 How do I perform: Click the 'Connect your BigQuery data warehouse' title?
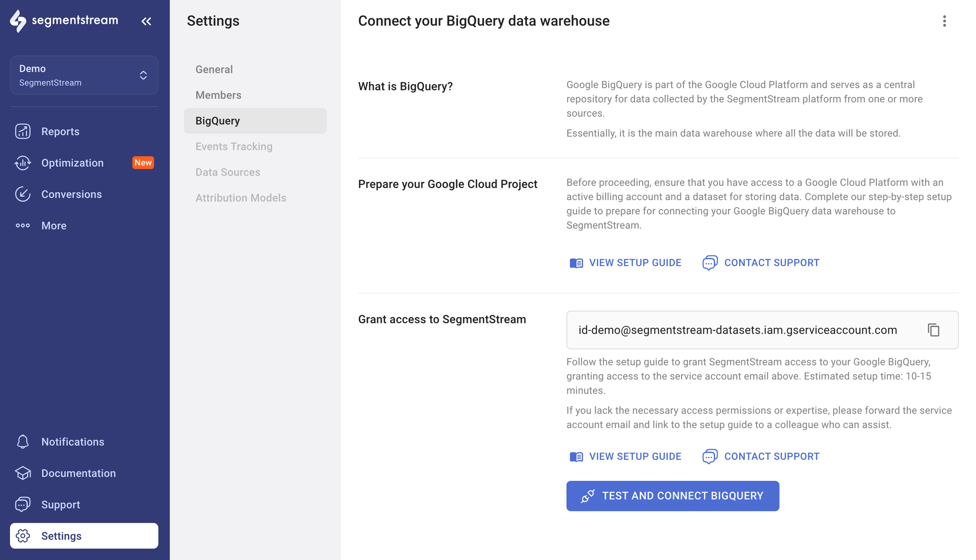point(484,21)
